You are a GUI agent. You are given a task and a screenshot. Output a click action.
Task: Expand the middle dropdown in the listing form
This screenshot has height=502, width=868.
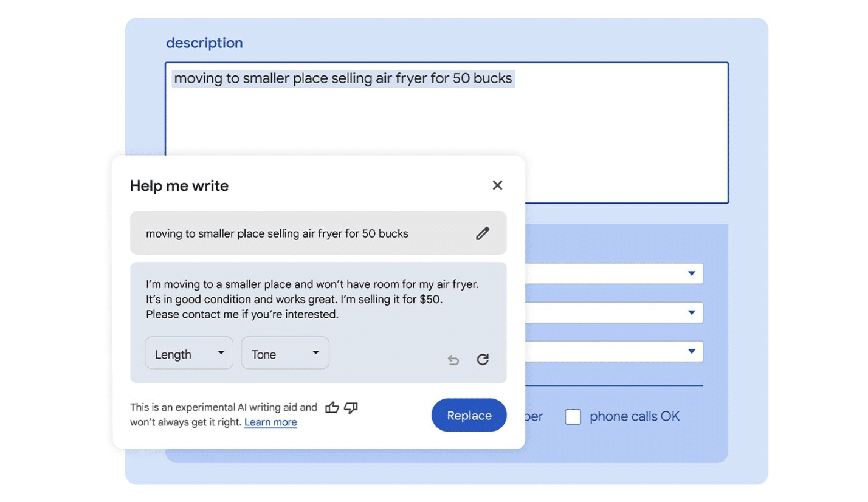pyautogui.click(x=692, y=312)
